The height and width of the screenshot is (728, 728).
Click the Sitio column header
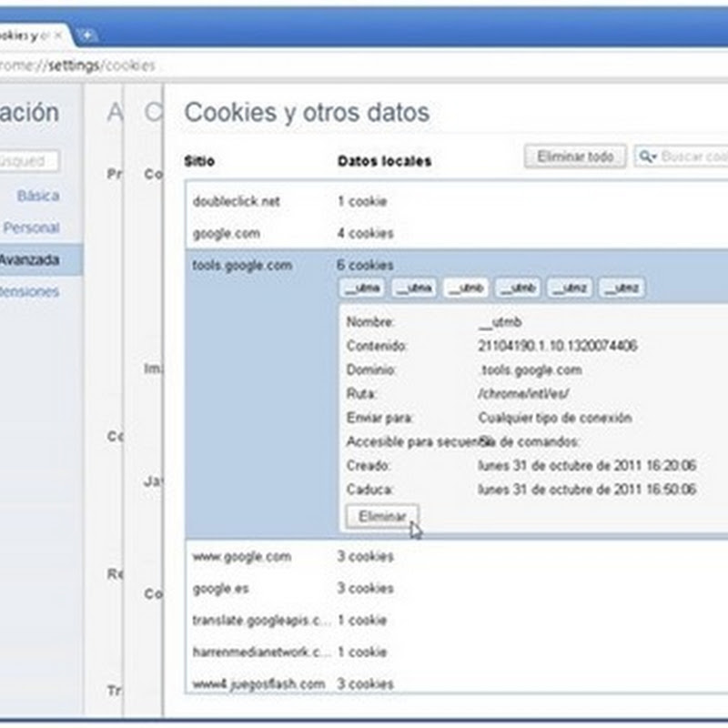(x=199, y=161)
